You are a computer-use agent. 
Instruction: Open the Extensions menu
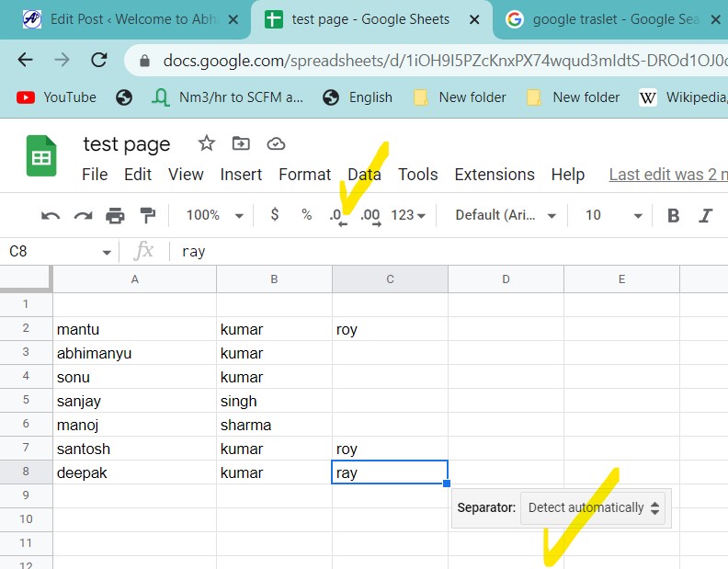coord(495,175)
